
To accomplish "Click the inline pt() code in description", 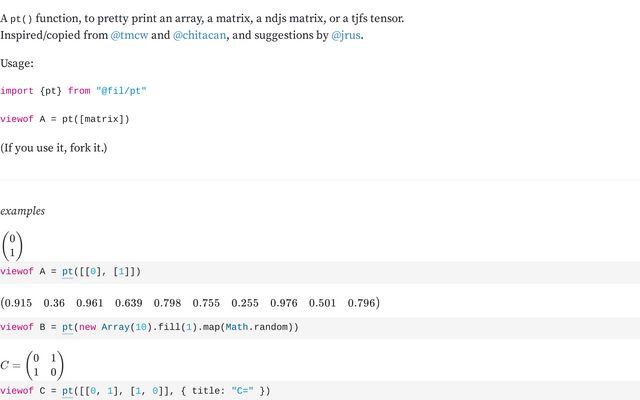I will tap(21, 19).
